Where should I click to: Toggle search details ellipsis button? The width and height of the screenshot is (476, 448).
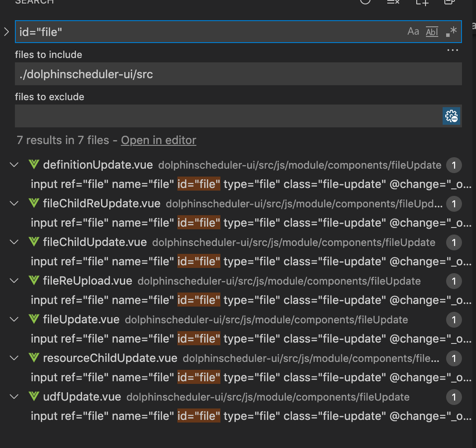452,50
